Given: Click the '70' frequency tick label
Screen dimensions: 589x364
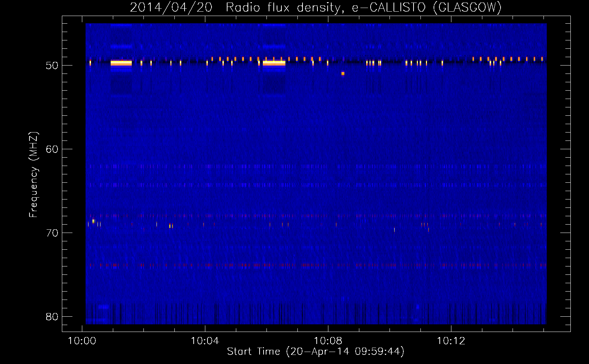Looking at the screenshot, I should click(x=52, y=233).
